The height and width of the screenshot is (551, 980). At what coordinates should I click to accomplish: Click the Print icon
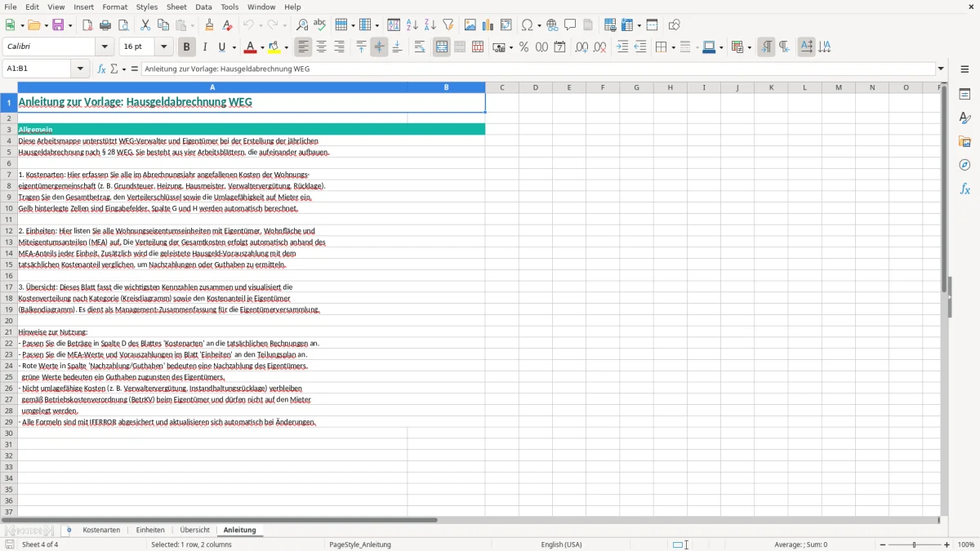(105, 25)
